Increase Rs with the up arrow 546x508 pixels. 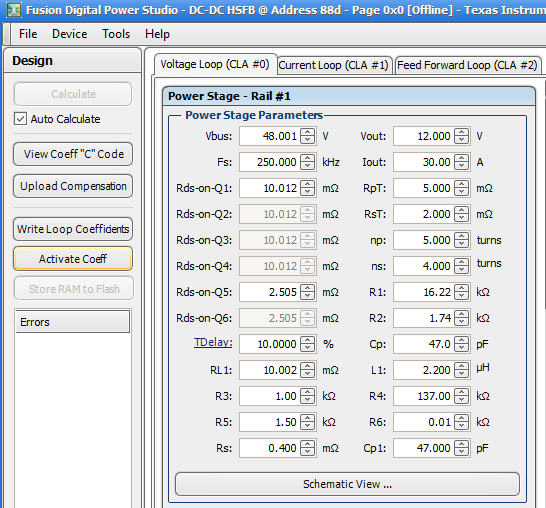click(x=307, y=444)
